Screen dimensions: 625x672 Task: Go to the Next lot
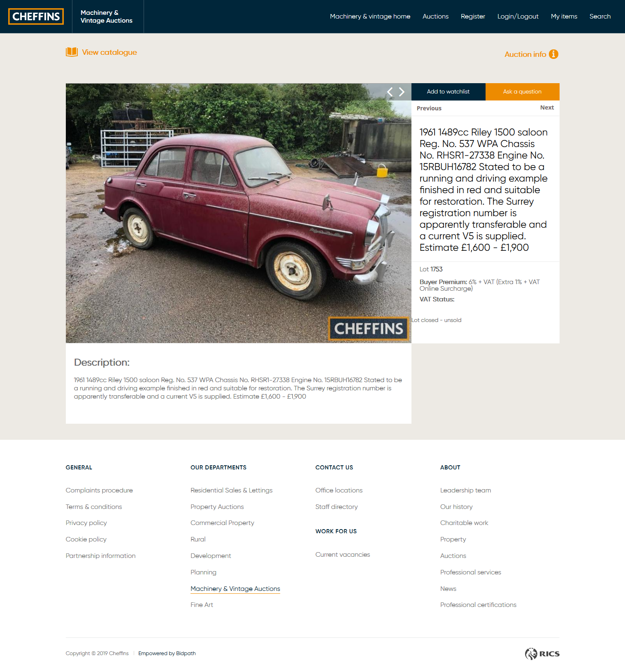point(547,107)
